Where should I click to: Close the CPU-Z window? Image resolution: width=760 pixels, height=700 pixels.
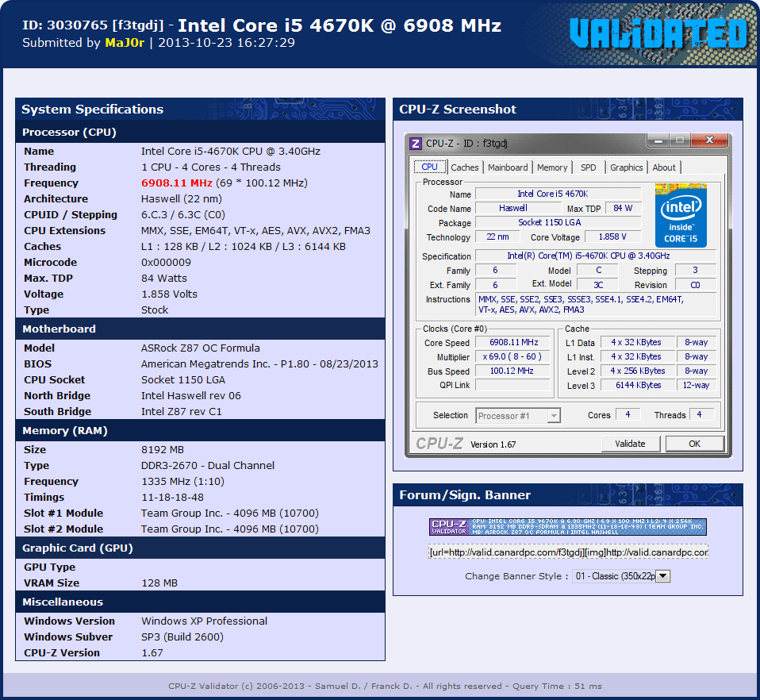(709, 140)
